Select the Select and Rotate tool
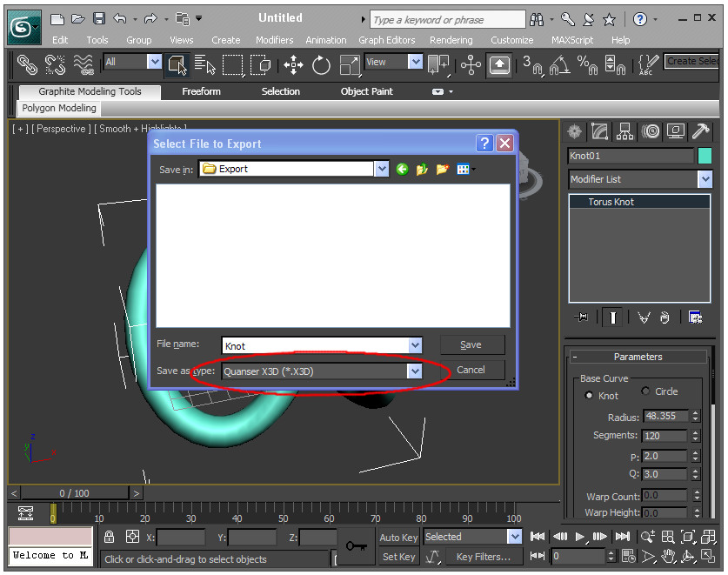 pos(321,65)
